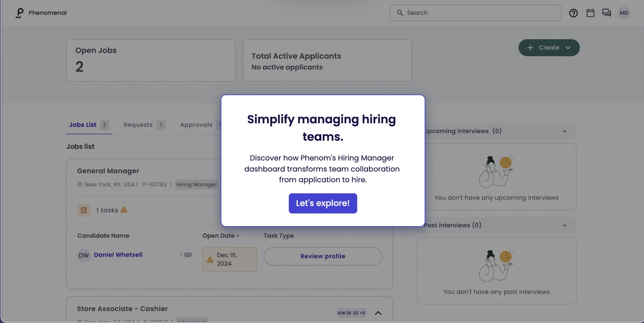Click the location pin icon by New York

[80, 185]
